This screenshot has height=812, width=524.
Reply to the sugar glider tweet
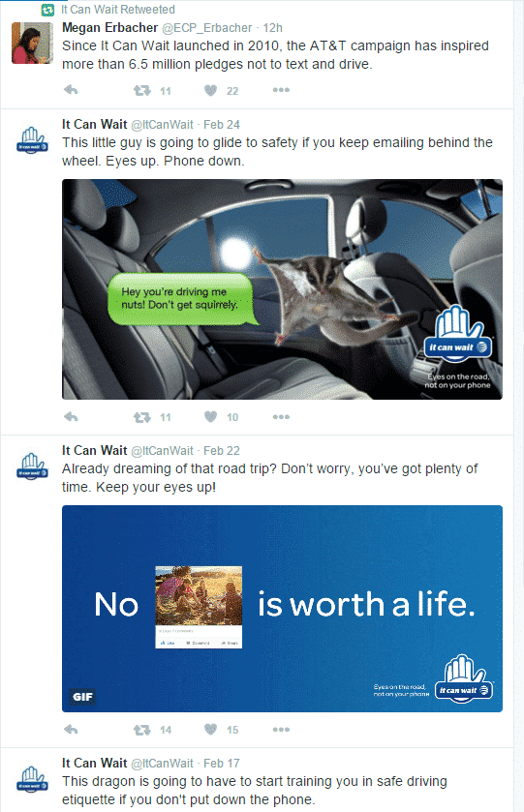71,417
